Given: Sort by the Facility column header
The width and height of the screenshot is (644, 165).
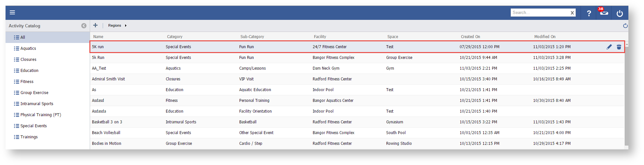Looking at the screenshot, I should point(320,37).
